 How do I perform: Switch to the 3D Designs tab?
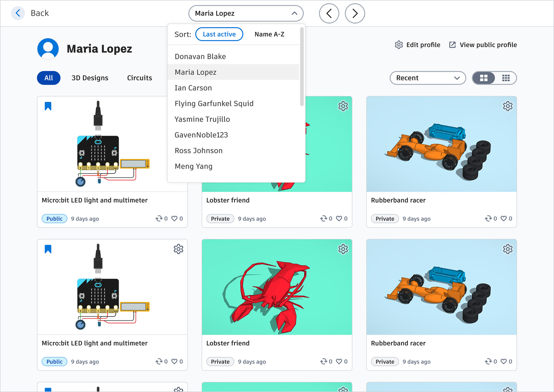coord(90,78)
